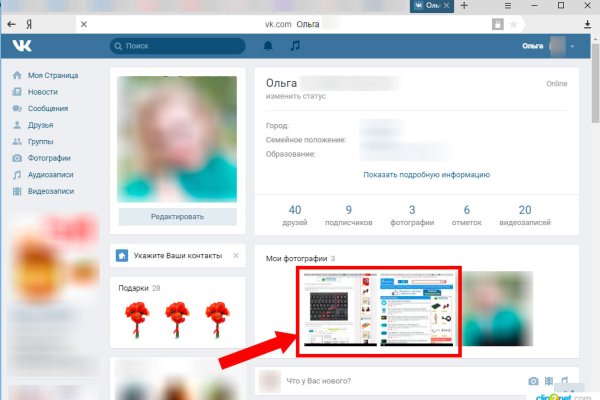
Task: Bookmark page with the star icon
Action: [x=513, y=24]
